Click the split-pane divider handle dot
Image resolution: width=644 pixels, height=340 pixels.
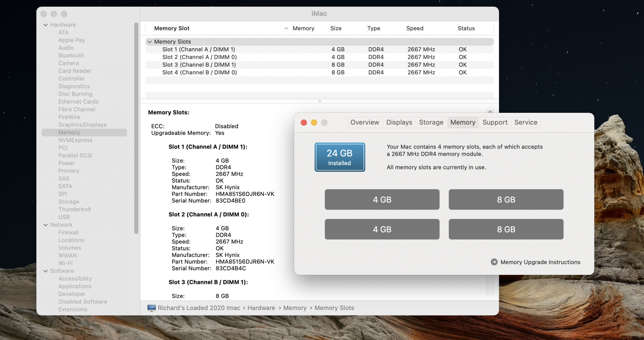point(319,101)
